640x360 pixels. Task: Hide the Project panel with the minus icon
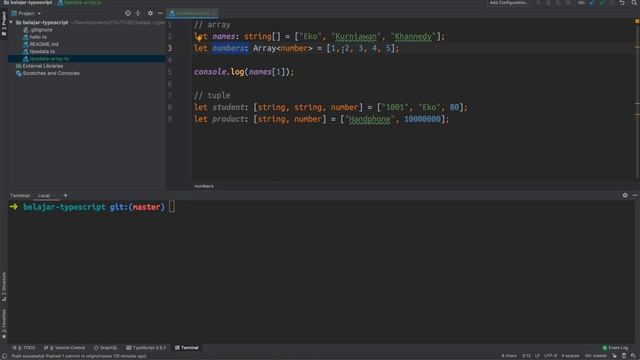point(160,13)
